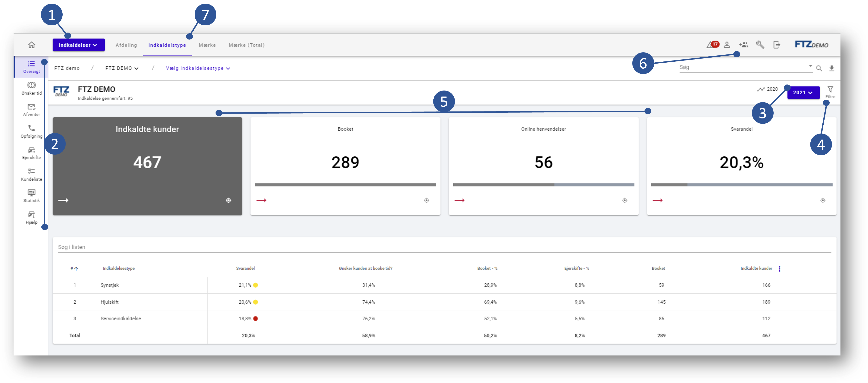Select the Booket card

point(345,166)
